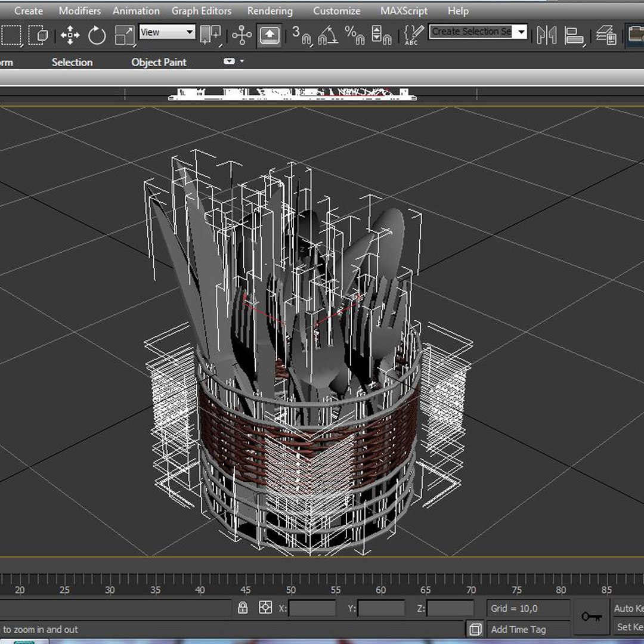Activate the Select and Move tool
The image size is (644, 644).
tap(70, 35)
